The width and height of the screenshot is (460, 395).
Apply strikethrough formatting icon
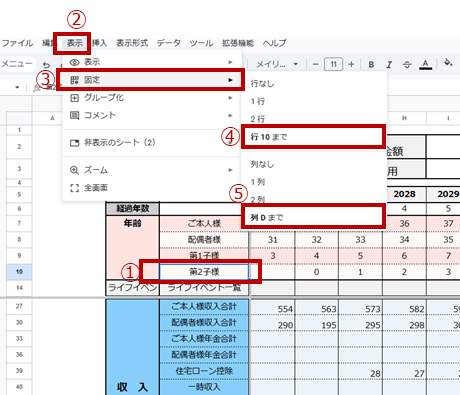(407, 64)
